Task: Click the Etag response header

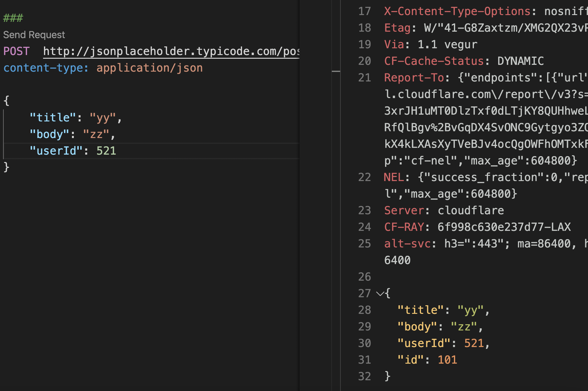Action: coord(397,28)
